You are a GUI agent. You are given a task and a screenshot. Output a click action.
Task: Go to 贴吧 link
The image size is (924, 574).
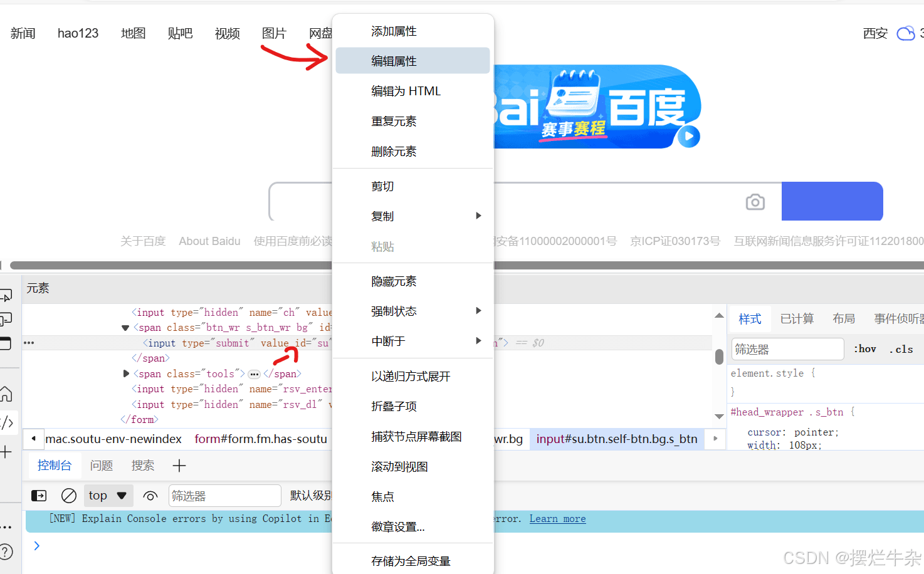coord(180,33)
